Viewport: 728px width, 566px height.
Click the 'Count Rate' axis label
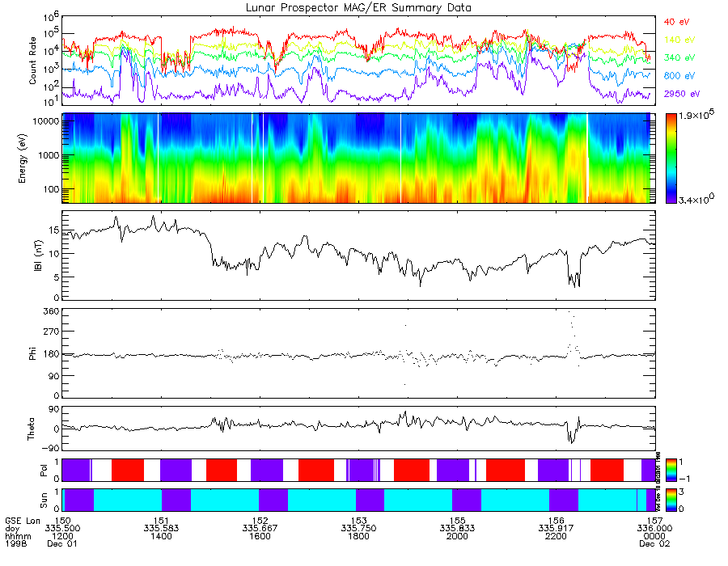point(32,61)
